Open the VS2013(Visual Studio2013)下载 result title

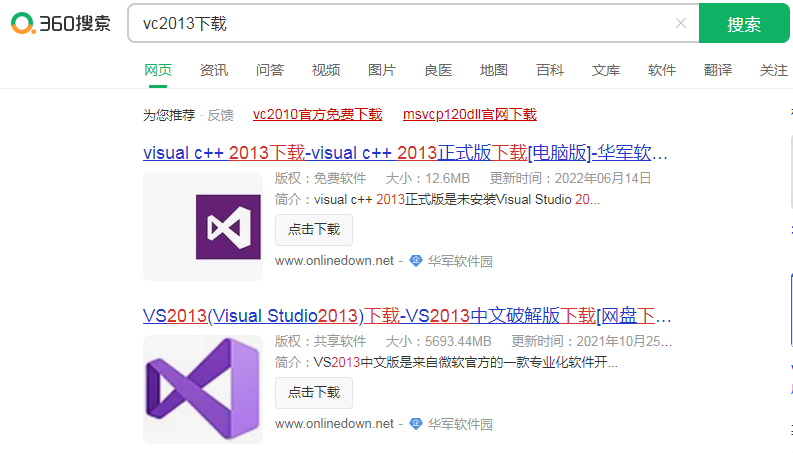(407, 316)
